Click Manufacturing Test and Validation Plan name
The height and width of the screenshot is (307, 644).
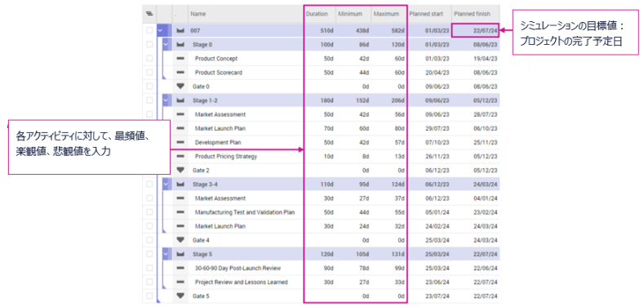[245, 212]
